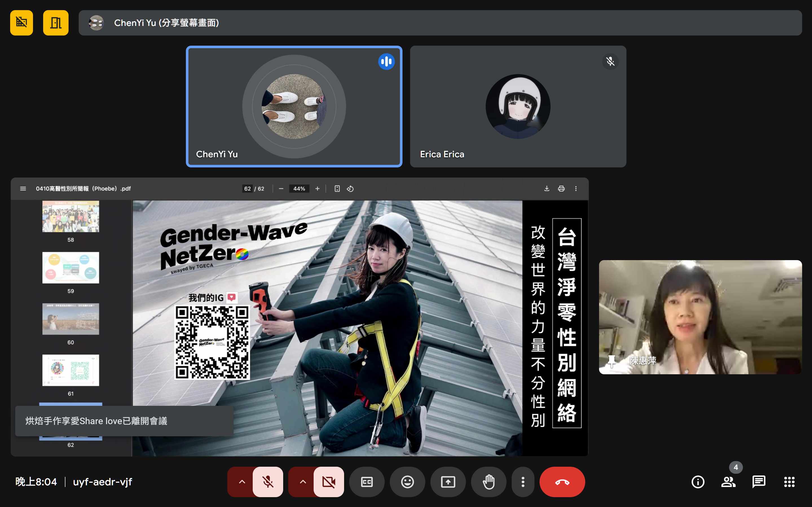Image resolution: width=812 pixels, height=507 pixels.
Task: Raise hand with the hand button
Action: pos(488,482)
